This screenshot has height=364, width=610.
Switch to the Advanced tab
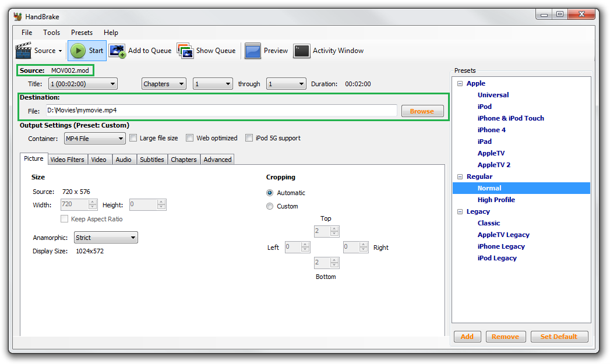(x=217, y=160)
